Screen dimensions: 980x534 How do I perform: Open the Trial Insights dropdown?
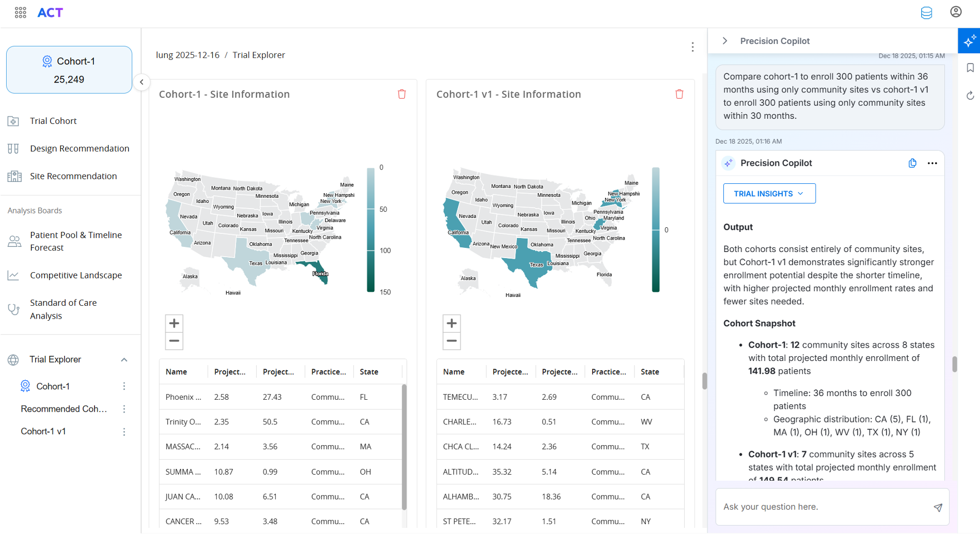(769, 193)
